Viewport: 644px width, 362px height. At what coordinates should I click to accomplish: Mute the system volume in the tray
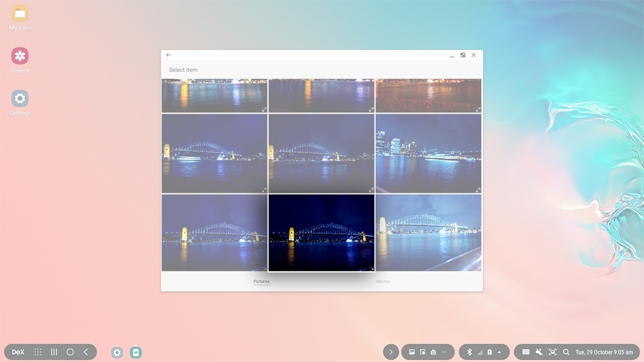(x=539, y=351)
